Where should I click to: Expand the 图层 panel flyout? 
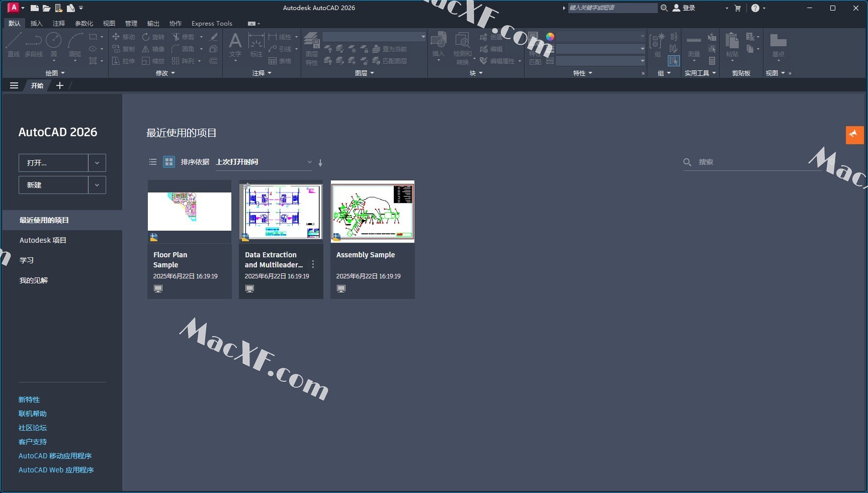[365, 73]
